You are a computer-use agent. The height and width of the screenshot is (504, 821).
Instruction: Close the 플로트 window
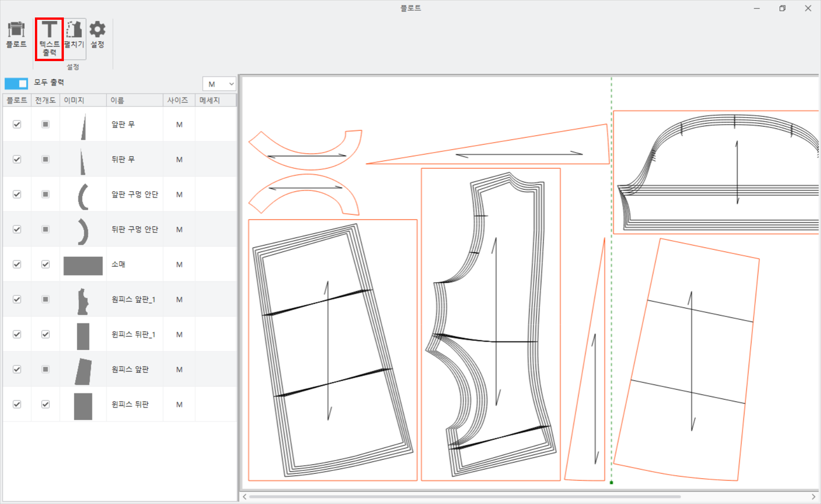tap(808, 8)
